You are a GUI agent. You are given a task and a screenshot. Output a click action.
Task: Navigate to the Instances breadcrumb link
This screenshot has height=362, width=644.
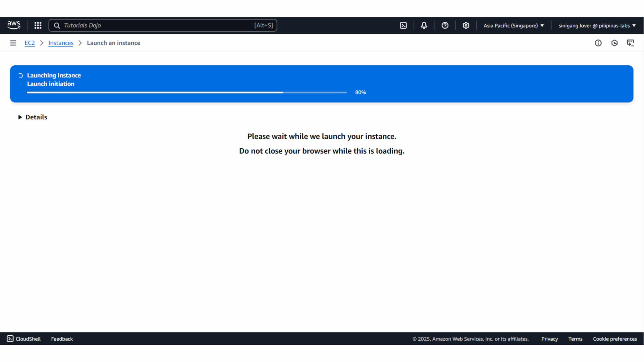61,43
